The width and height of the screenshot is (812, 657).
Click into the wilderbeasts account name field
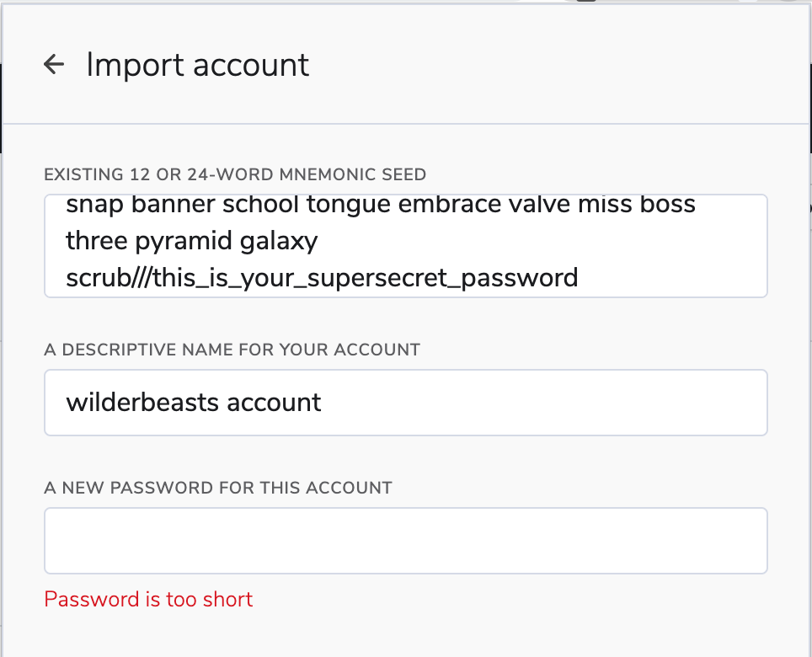click(405, 403)
